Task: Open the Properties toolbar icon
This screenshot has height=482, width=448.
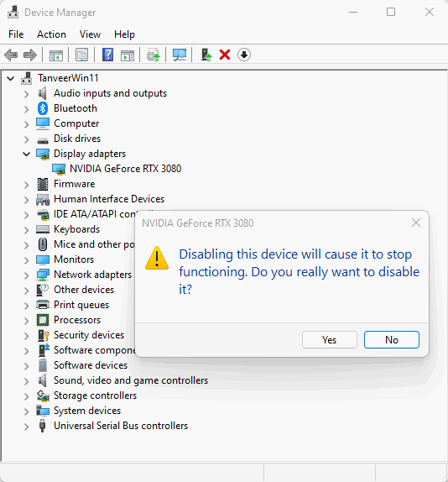Action: 81,55
